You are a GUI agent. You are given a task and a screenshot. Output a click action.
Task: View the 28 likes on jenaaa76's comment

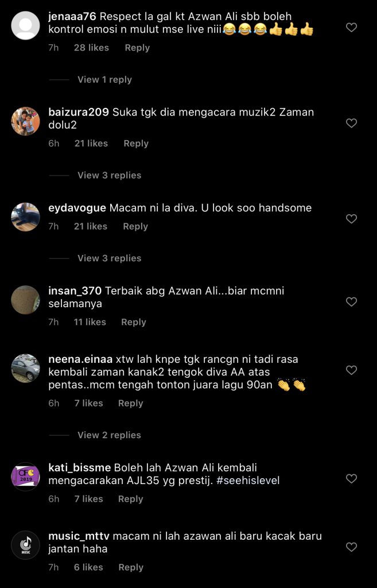(x=91, y=48)
